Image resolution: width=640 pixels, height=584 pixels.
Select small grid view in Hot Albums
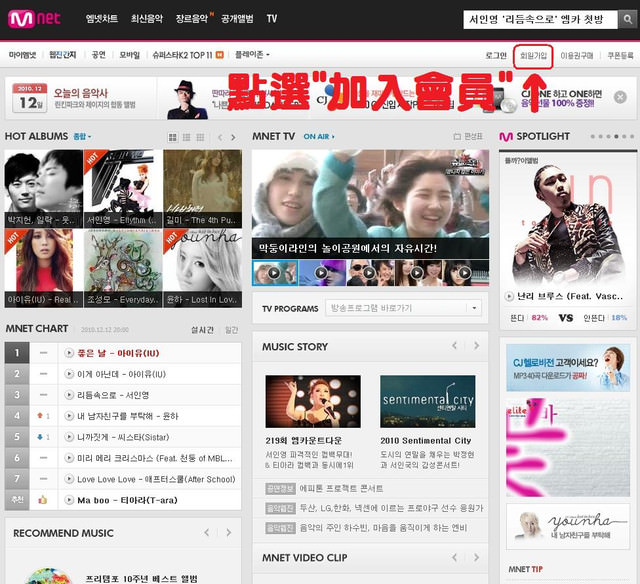[200, 138]
